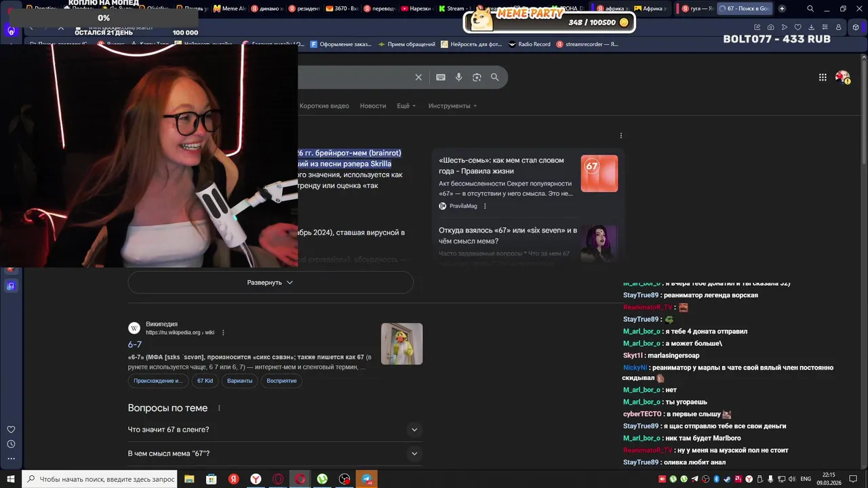Open the 6-7 Wikipedia result title
Screen dimensions: 868x488
pyautogui.click(x=134, y=344)
